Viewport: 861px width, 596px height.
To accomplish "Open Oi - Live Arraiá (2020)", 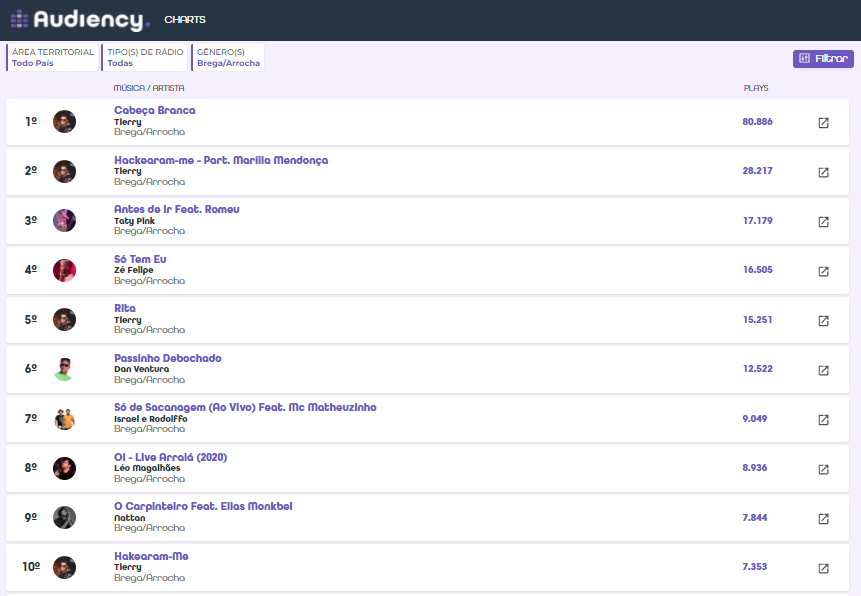I will coord(170,457).
